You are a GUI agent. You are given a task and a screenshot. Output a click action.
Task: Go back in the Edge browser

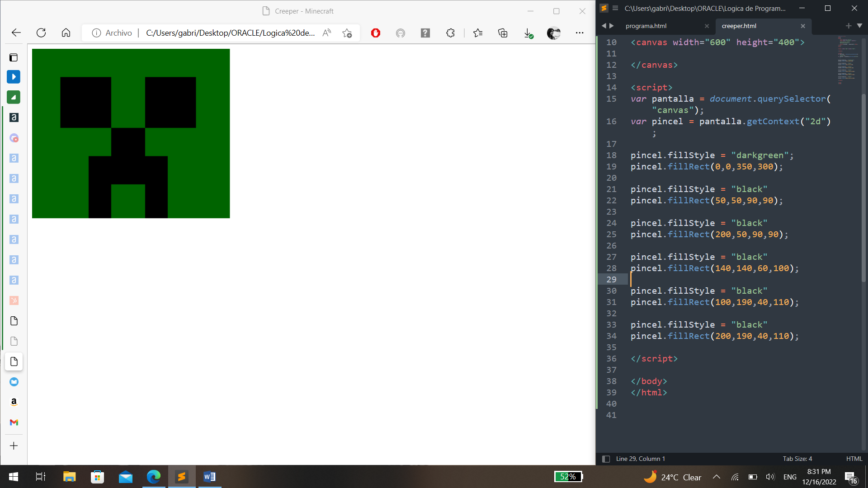[x=16, y=33]
